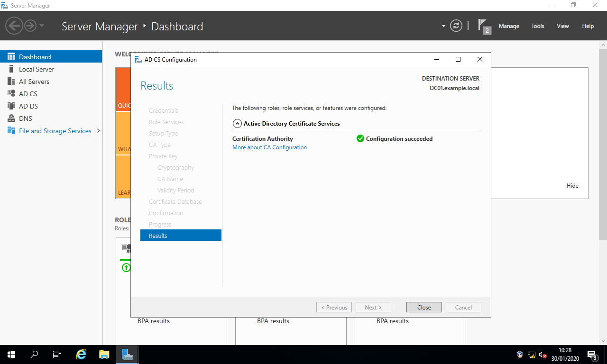Image resolution: width=607 pixels, height=364 pixels.
Task: Click the back navigation arrow
Action: pyautogui.click(x=14, y=26)
